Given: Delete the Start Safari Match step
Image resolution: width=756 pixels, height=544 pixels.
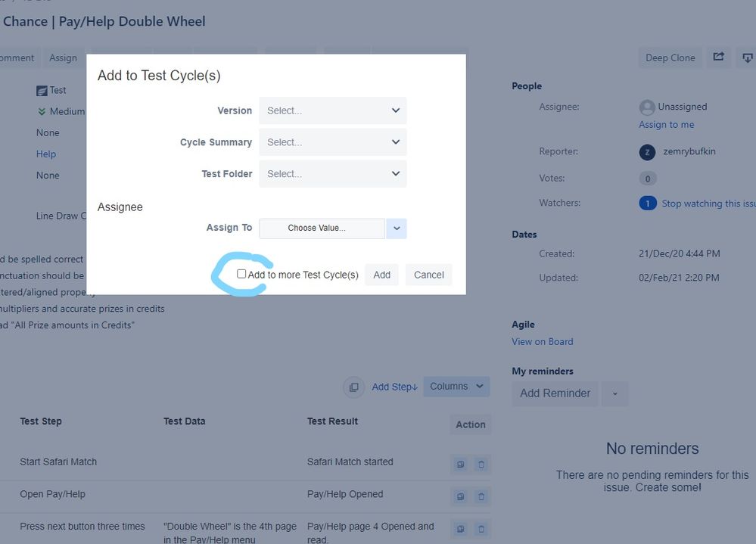Looking at the screenshot, I should click(481, 465).
